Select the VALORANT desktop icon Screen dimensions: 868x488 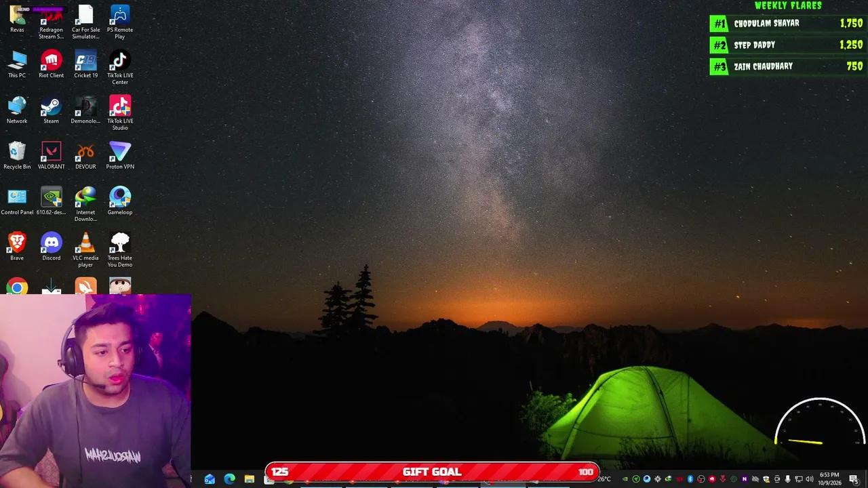click(x=51, y=156)
